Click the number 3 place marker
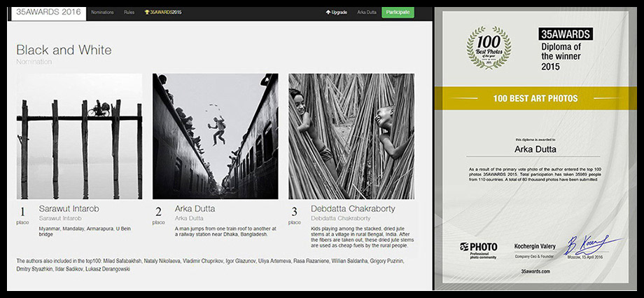The width and height of the screenshot is (644, 298). click(x=294, y=212)
